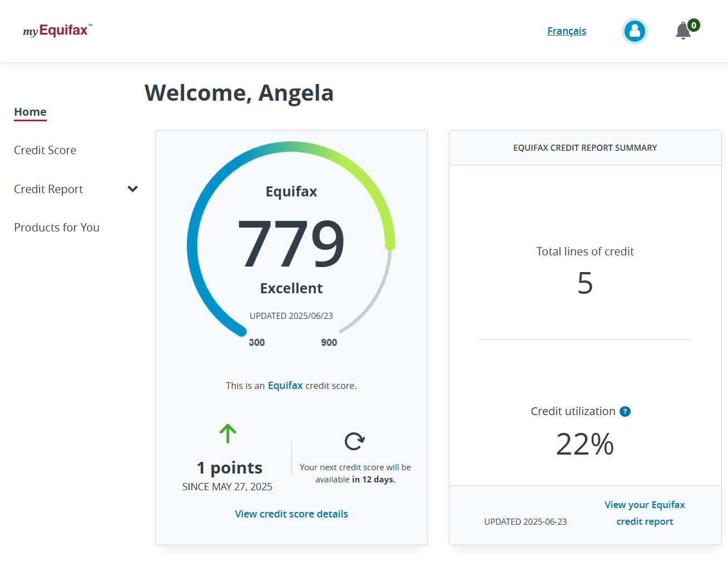Click the Total lines of credit value 5
The image size is (728, 562).
point(585,283)
